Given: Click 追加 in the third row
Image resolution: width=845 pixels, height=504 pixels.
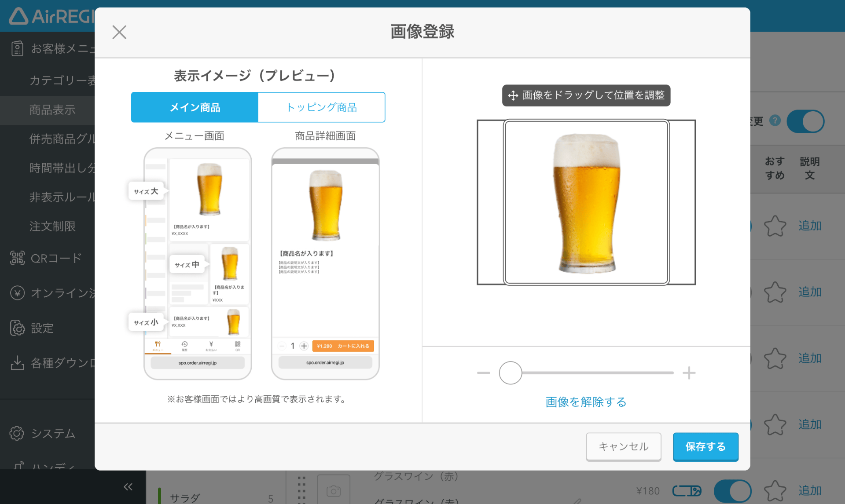Looking at the screenshot, I should point(810,358).
